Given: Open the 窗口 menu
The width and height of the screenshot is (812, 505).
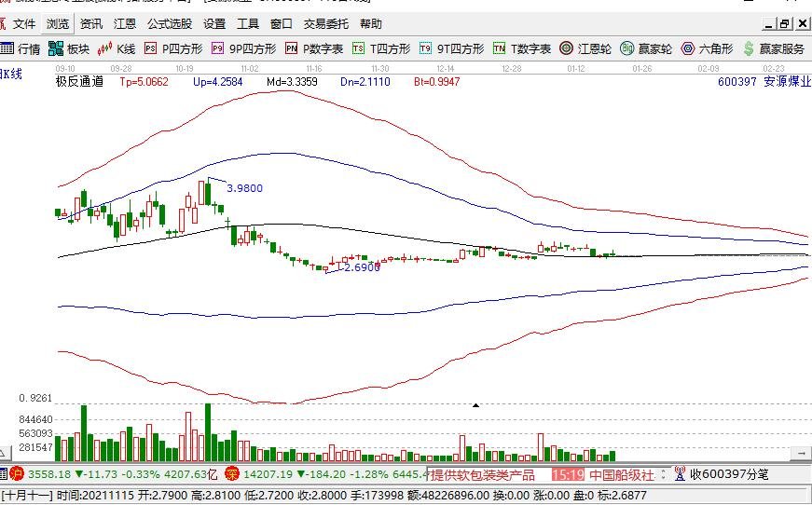Looking at the screenshot, I should coord(282,24).
